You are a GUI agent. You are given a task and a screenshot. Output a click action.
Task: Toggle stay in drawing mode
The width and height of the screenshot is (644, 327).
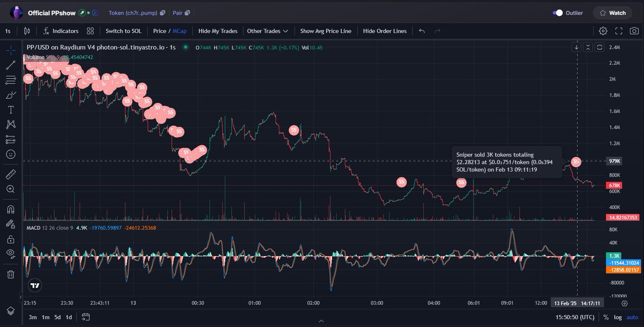(11, 224)
